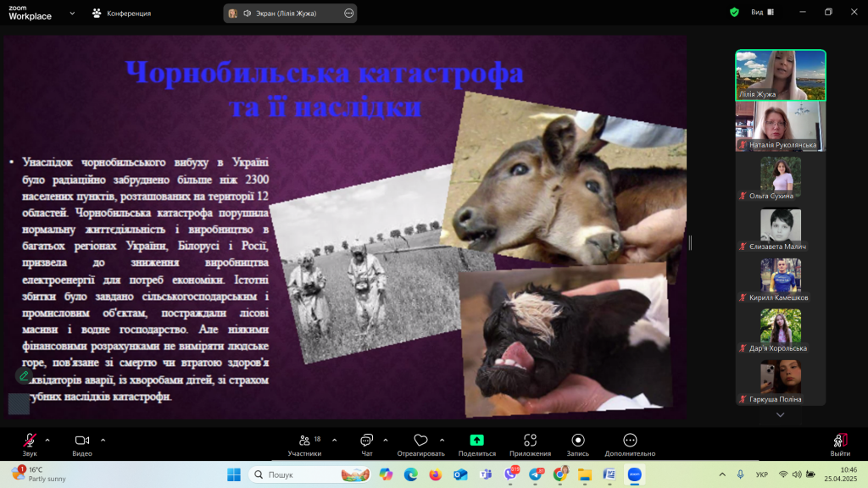Image resolution: width=868 pixels, height=488 pixels.
Task: Start recording with Запись button
Action: [578, 442]
